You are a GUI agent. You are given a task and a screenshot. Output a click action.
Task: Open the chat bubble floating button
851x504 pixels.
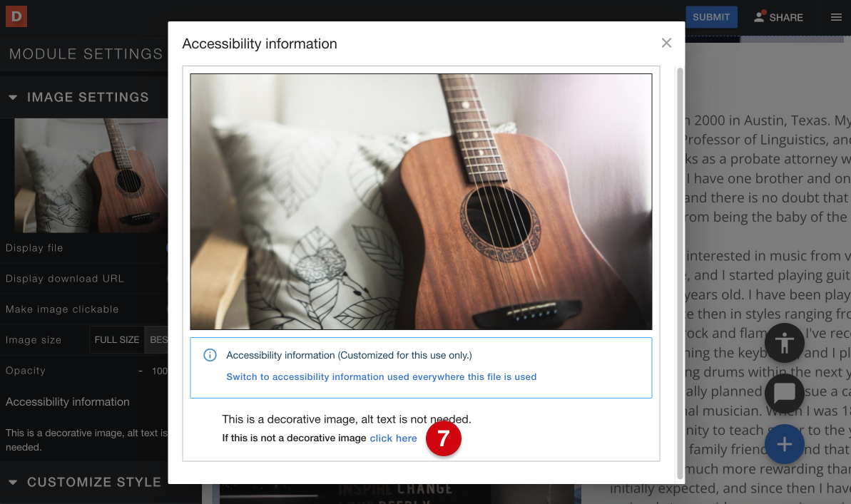[x=784, y=393]
